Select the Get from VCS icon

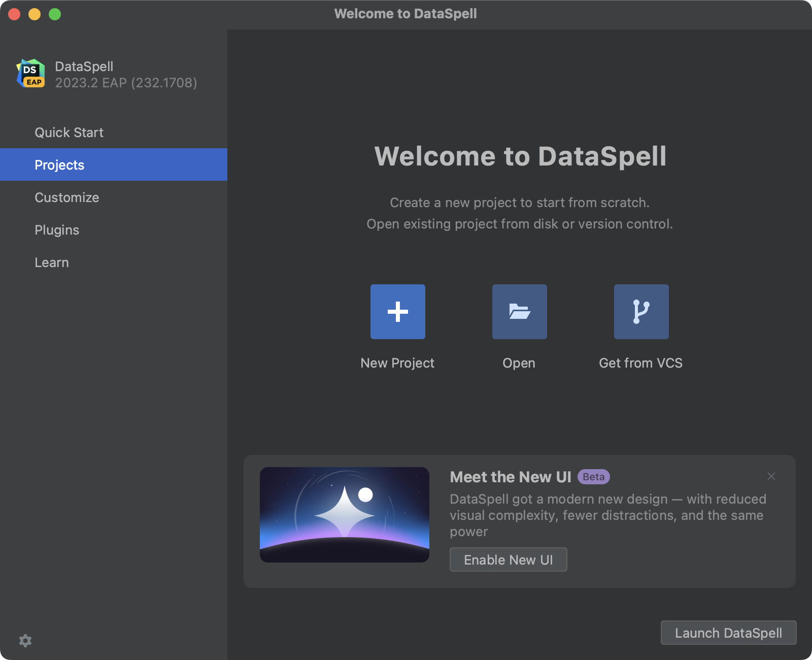point(641,312)
